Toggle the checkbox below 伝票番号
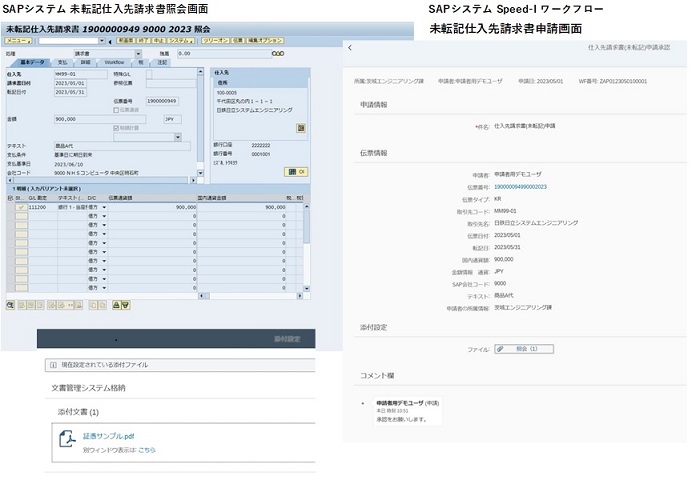 point(116,110)
